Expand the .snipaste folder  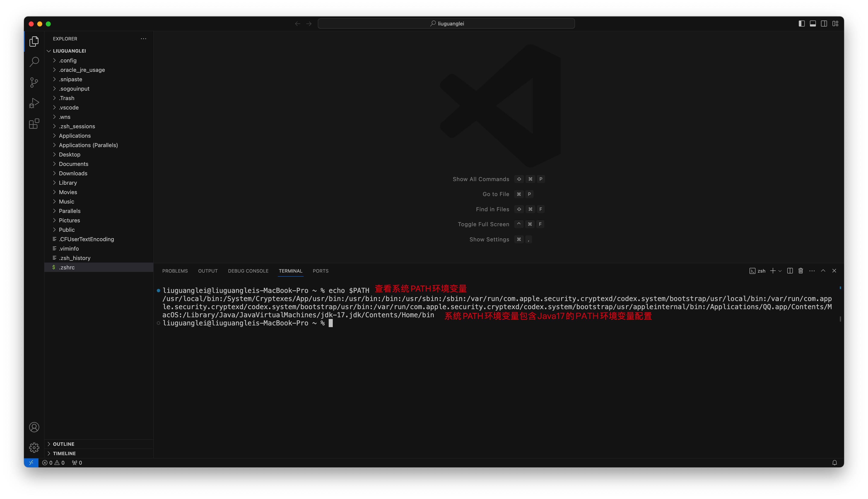(99, 79)
